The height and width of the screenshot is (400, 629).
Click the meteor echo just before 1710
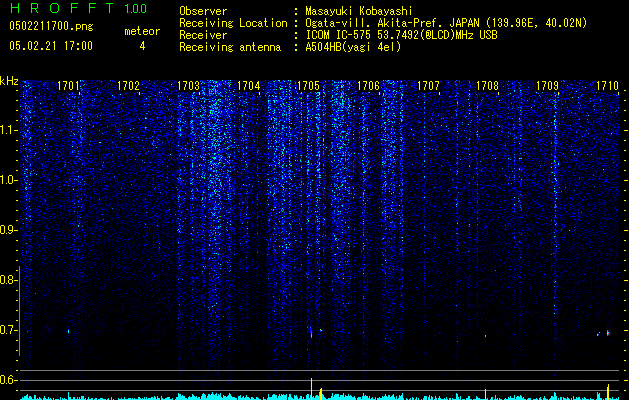[608, 333]
